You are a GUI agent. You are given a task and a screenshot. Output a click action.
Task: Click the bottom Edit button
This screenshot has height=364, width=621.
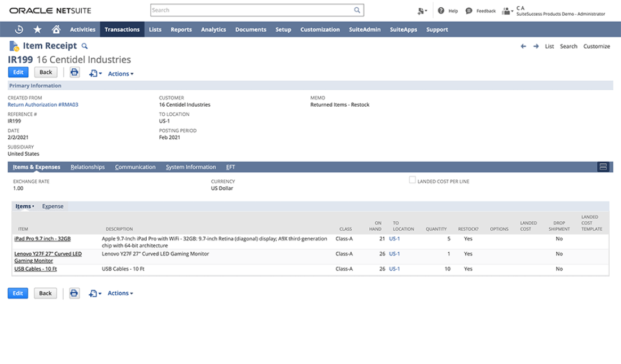18,293
